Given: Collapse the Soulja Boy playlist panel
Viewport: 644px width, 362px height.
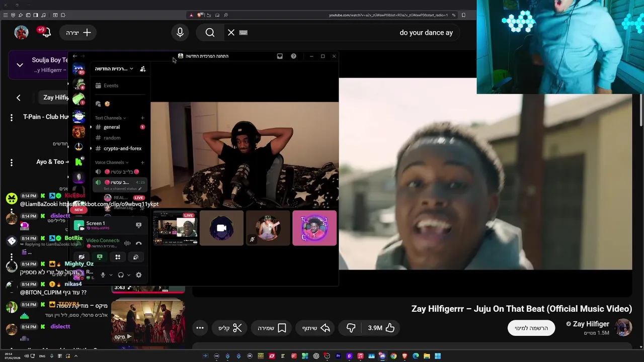Looking at the screenshot, I should coord(20,65).
